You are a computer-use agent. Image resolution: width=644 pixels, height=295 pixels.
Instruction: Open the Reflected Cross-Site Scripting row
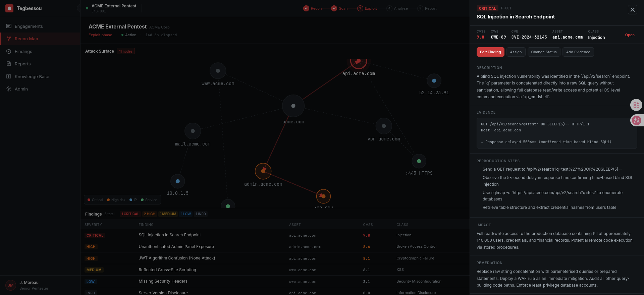[x=275, y=270]
